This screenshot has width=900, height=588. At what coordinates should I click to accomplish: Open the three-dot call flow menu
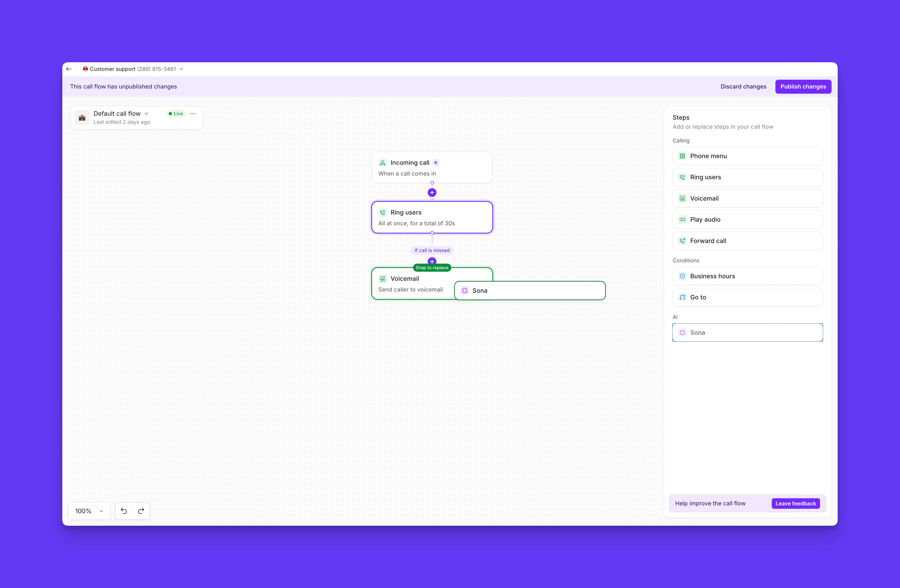pyautogui.click(x=193, y=113)
